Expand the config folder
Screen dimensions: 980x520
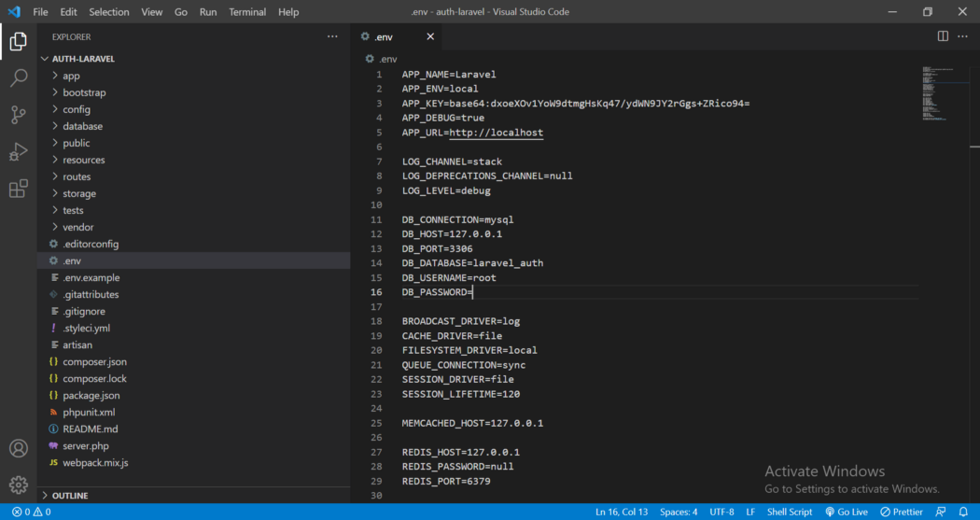(194, 109)
